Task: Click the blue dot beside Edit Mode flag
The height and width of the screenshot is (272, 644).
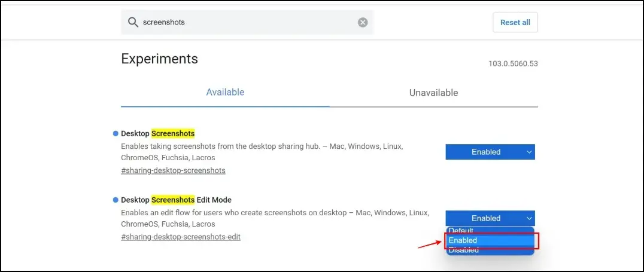Action: click(116, 200)
